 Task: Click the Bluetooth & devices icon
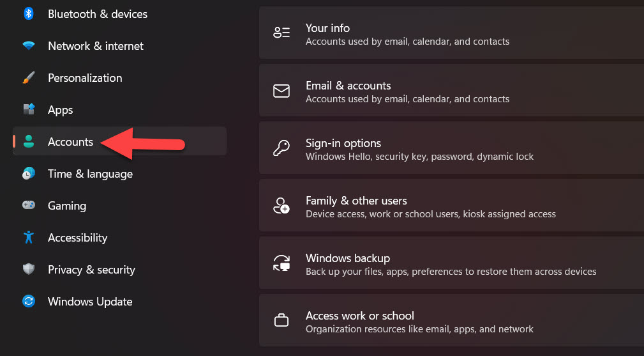[x=28, y=13]
